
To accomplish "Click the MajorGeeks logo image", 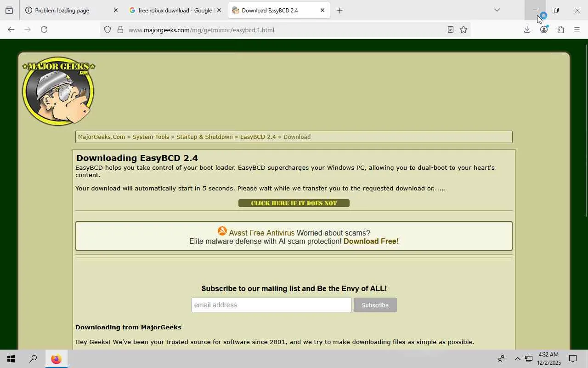I will coord(58,91).
